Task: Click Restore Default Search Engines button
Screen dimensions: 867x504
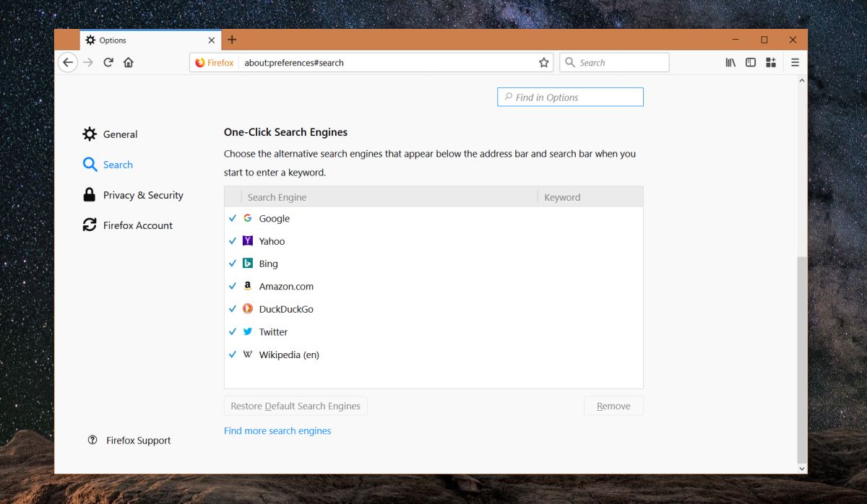Action: tap(296, 406)
